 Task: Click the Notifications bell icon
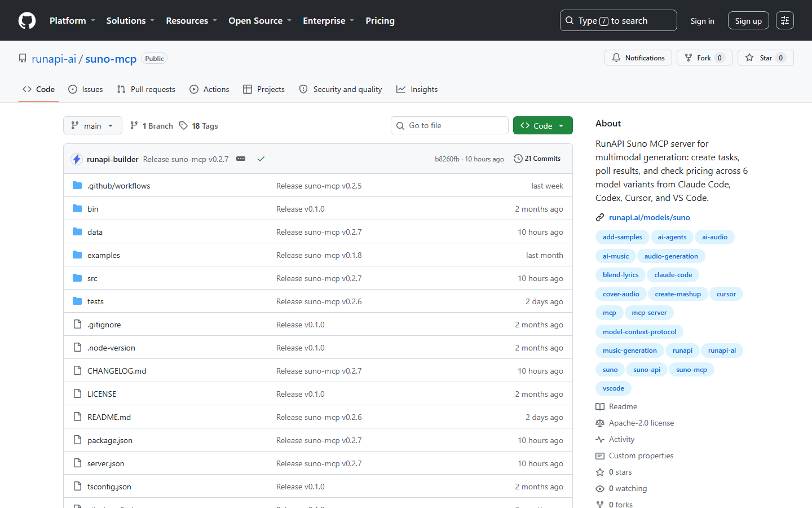(616, 58)
